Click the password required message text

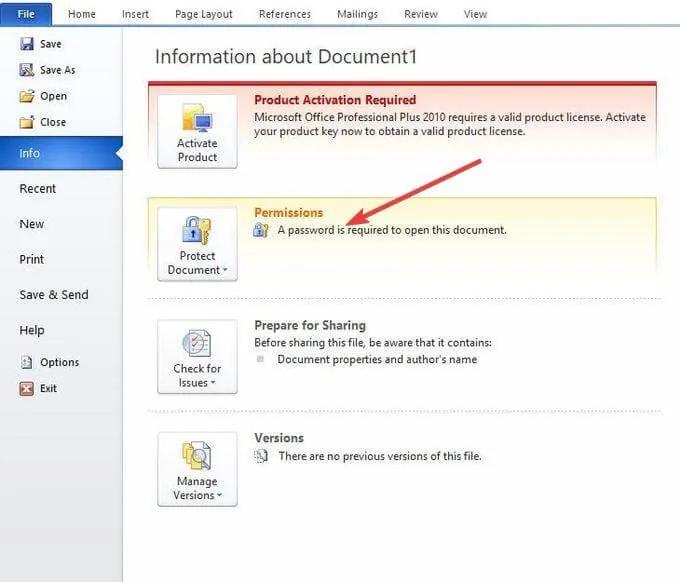[x=392, y=230]
